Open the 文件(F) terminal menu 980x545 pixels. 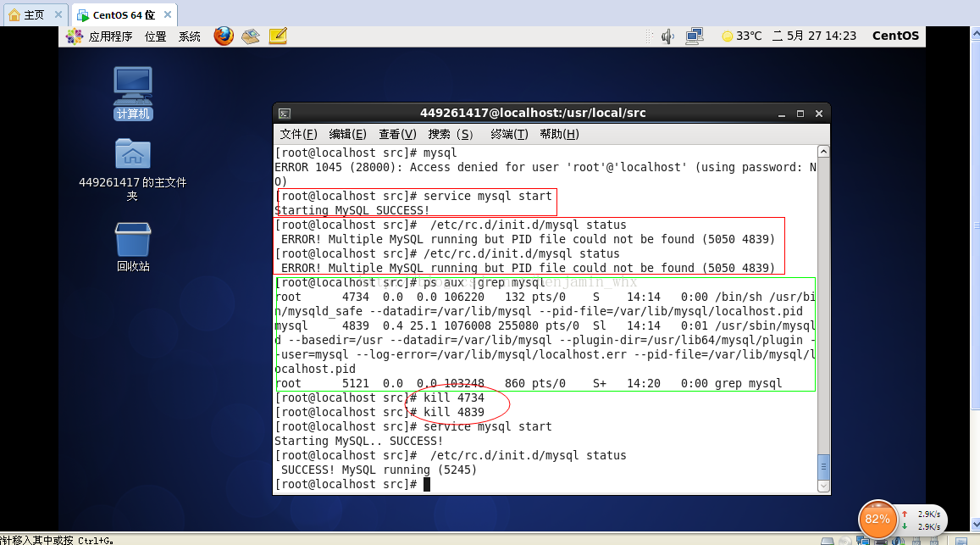coord(299,134)
